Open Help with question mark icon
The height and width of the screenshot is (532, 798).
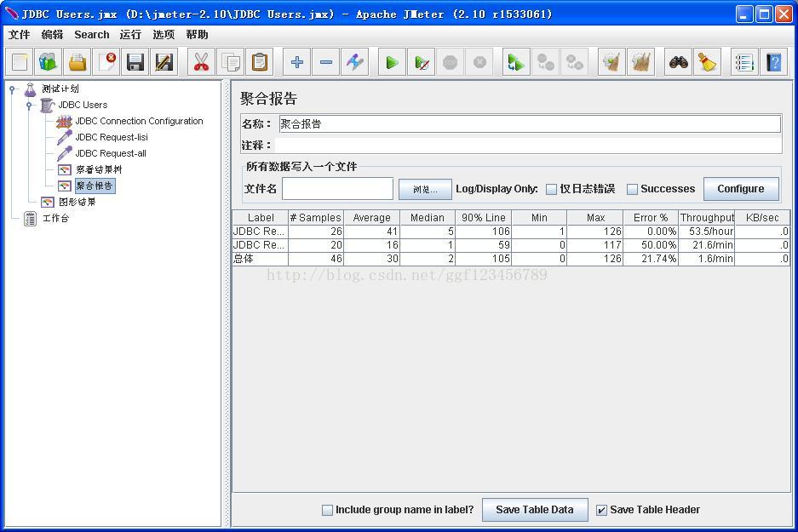(773, 62)
